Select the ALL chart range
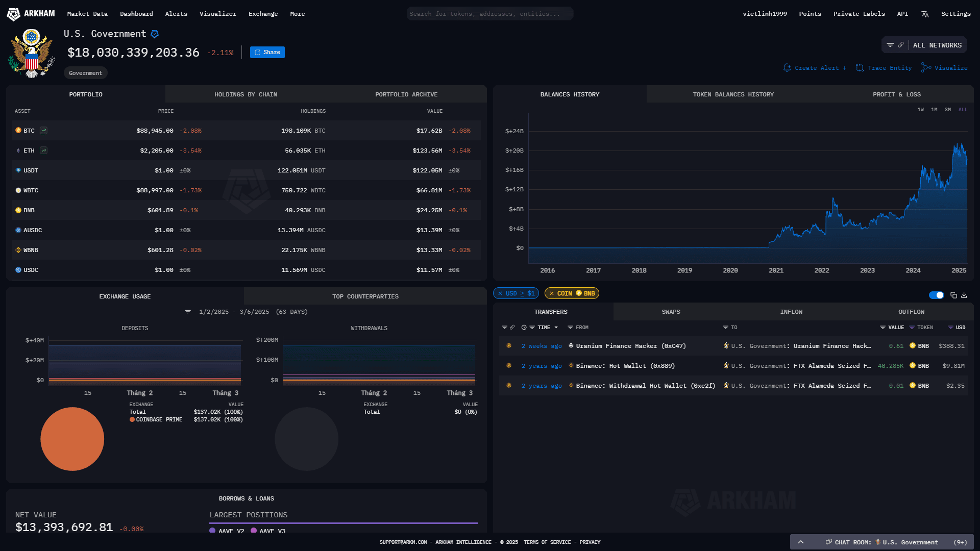The height and width of the screenshot is (551, 980). pyautogui.click(x=963, y=110)
